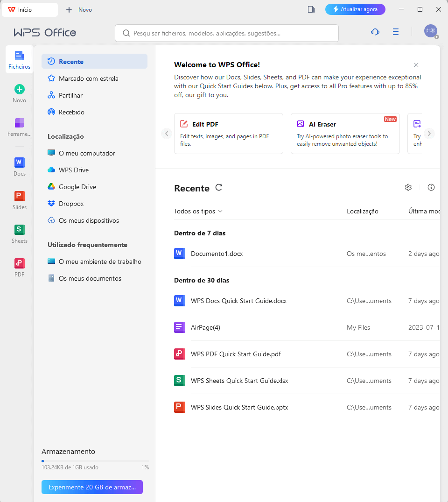Open the Partilhar section

click(94, 95)
